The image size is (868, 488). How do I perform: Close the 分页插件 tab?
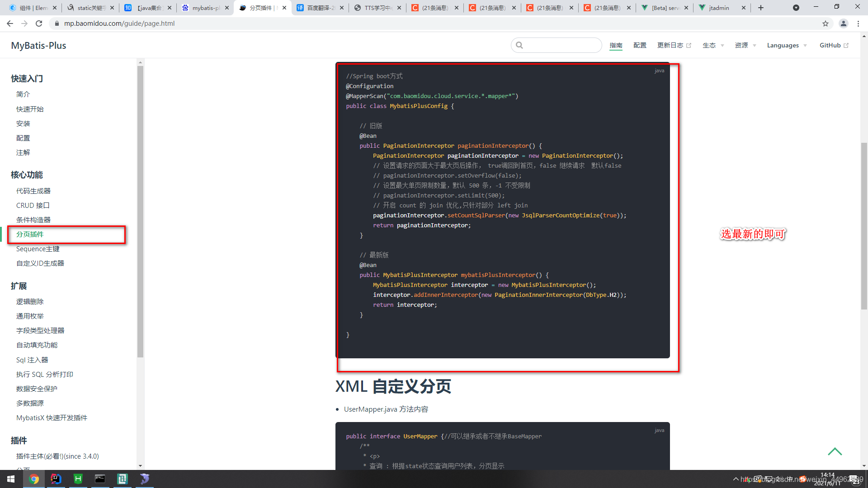[284, 8]
